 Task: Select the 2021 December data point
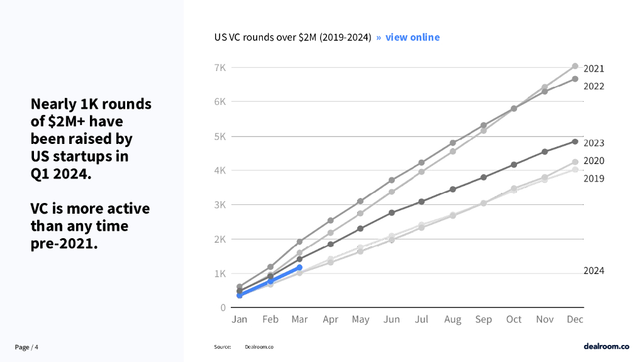pos(575,66)
